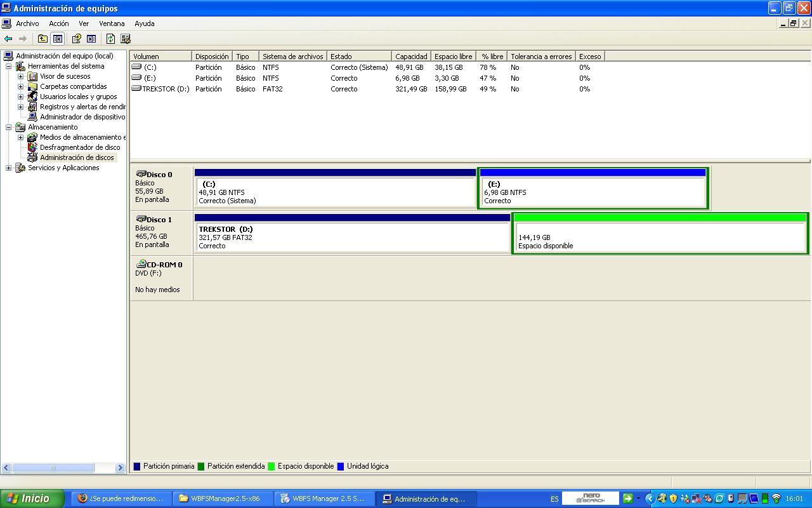The width and height of the screenshot is (812, 508).
Task: Expand the Servicios y Aplicaciones node
Action: (9, 168)
